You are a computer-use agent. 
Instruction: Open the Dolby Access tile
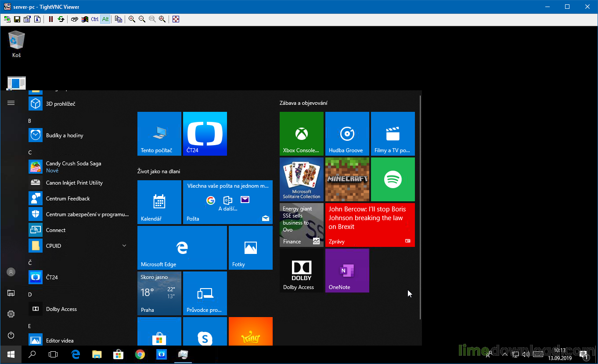pos(302,271)
